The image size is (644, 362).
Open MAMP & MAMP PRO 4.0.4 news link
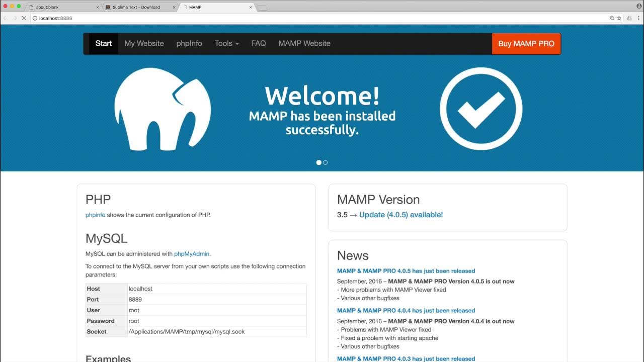(406, 311)
